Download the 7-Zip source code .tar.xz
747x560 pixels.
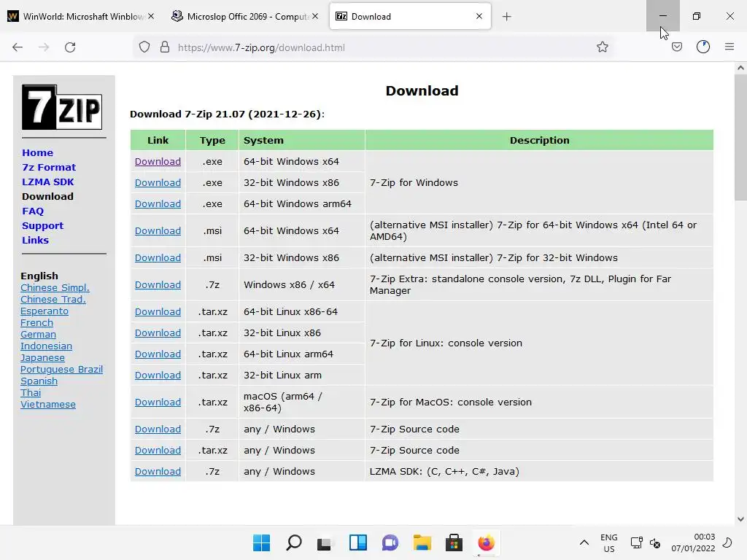click(158, 450)
